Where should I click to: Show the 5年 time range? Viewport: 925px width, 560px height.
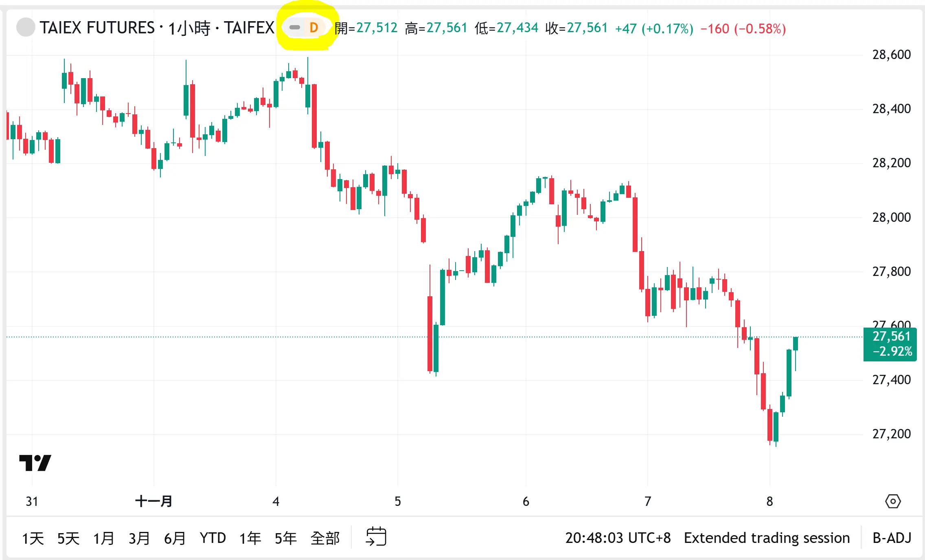(x=285, y=538)
